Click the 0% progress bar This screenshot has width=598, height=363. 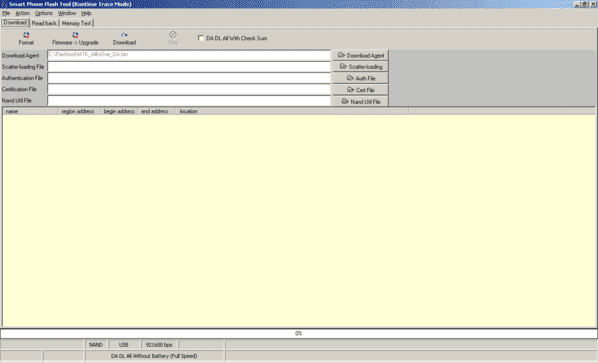click(299, 333)
